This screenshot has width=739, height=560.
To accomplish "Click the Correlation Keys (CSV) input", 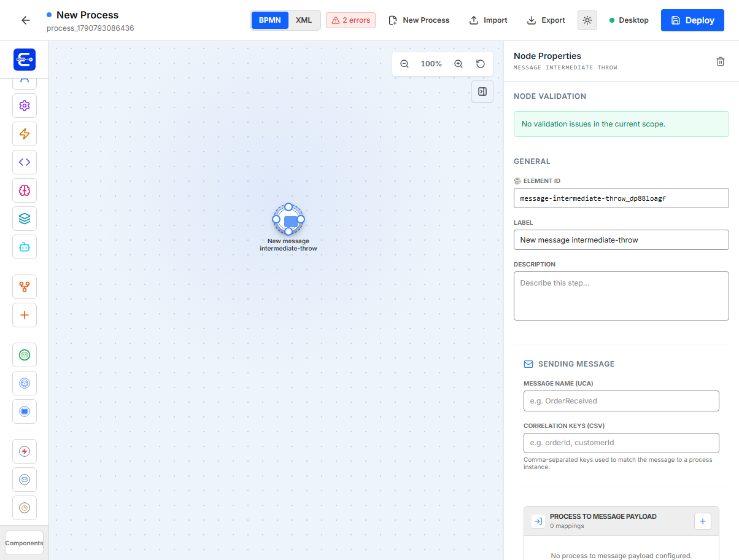I will [621, 443].
